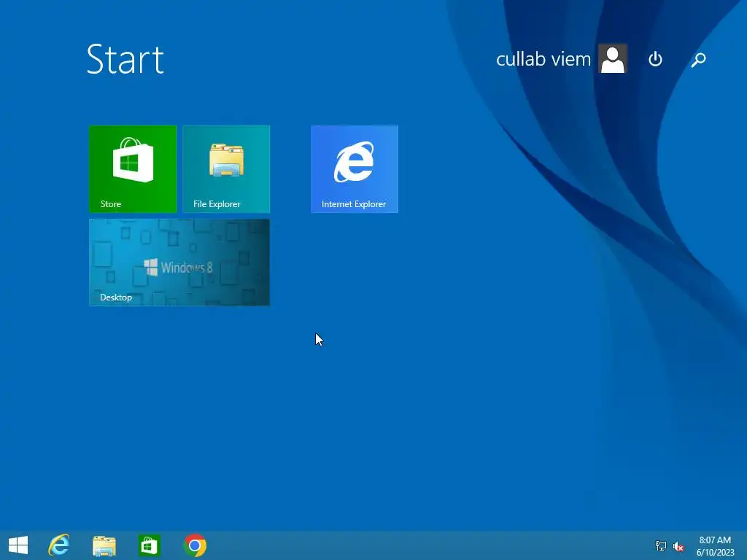The height and width of the screenshot is (560, 747).
Task: Open the Desktop tile
Action: click(179, 262)
